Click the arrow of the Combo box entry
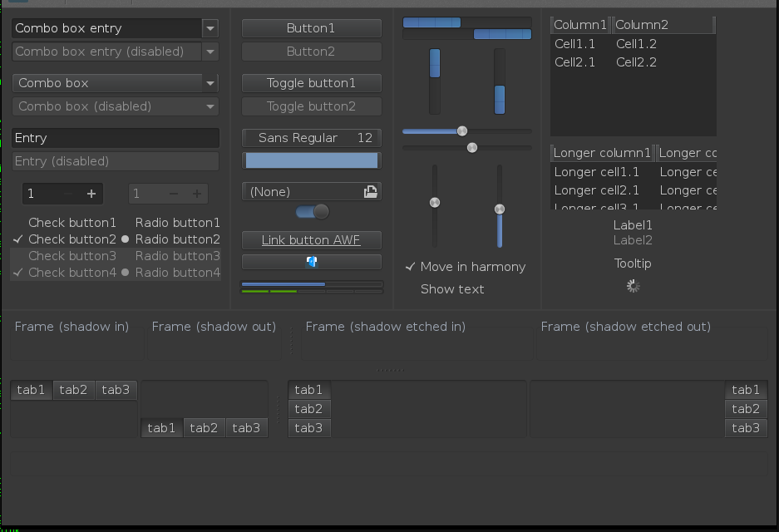The image size is (779, 532). (x=210, y=28)
